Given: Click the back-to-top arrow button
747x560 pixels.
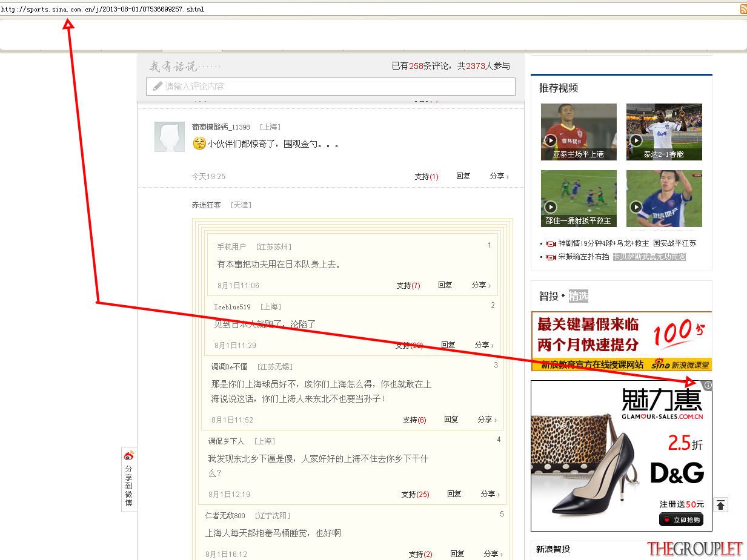Looking at the screenshot, I should point(720,505).
